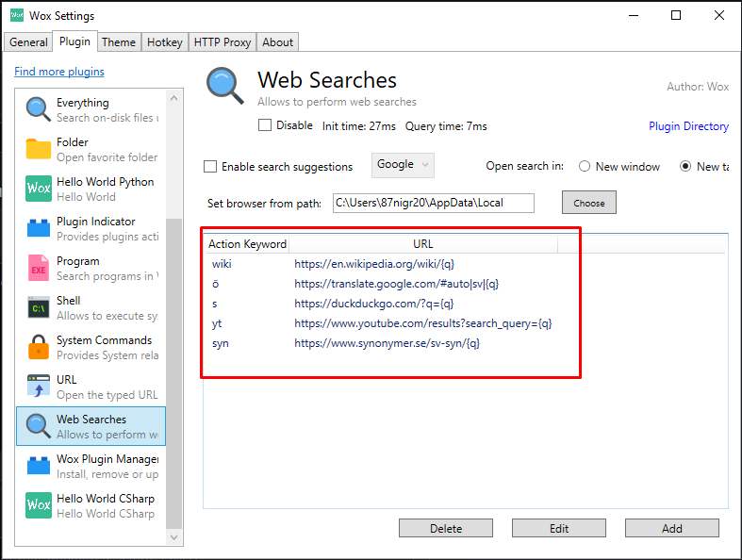Click plugin list scrollbar up arrow
The image size is (742, 560).
pos(173,98)
